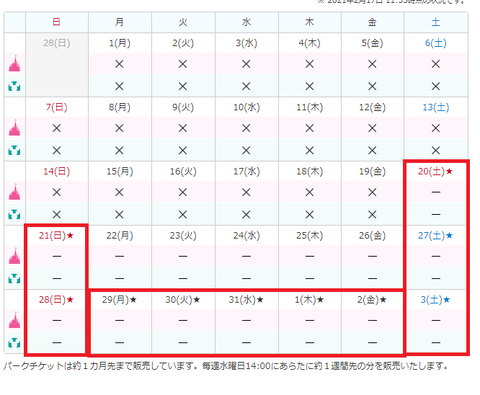Click Disneyland sold-out × under 2(火)

pos(183,64)
